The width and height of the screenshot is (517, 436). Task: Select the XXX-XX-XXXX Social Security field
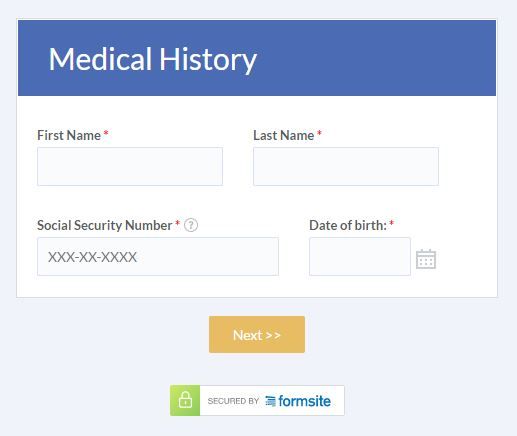click(x=158, y=256)
